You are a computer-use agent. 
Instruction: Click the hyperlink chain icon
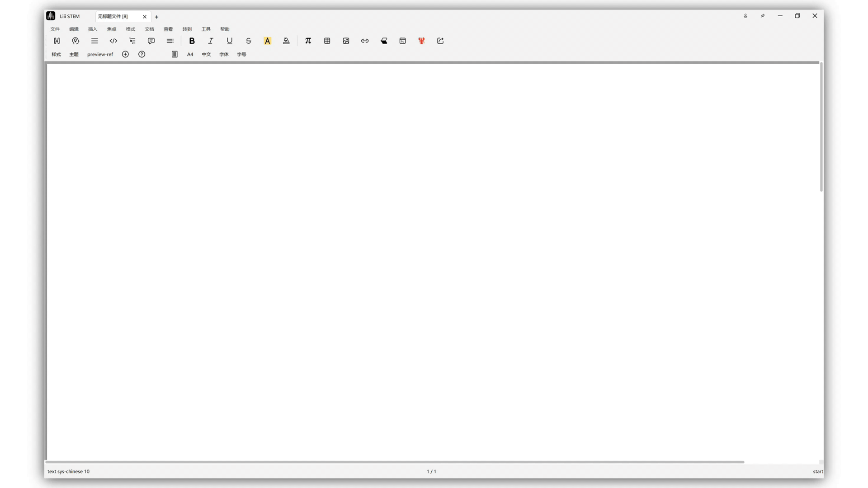pyautogui.click(x=365, y=41)
